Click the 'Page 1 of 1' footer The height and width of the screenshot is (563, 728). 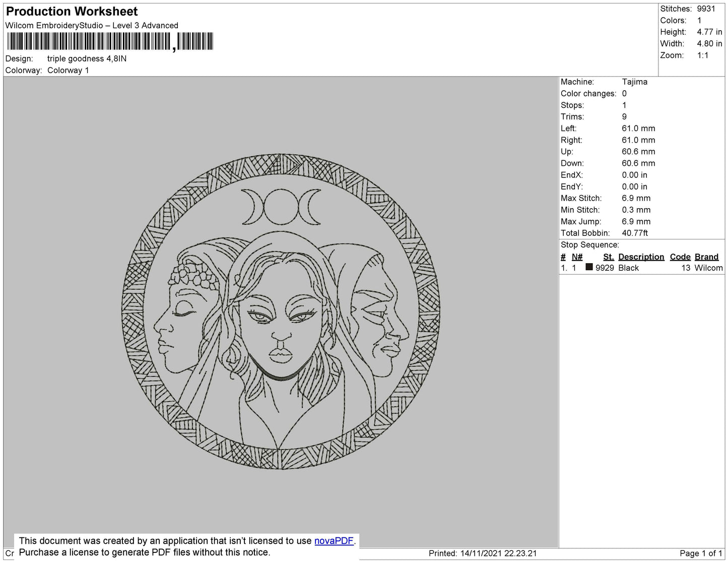coord(701,553)
